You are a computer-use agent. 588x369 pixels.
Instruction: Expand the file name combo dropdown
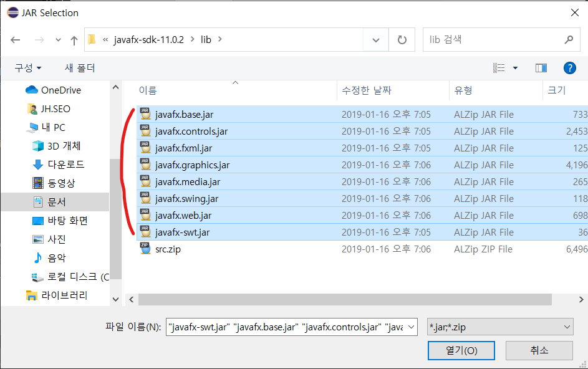[x=412, y=327]
